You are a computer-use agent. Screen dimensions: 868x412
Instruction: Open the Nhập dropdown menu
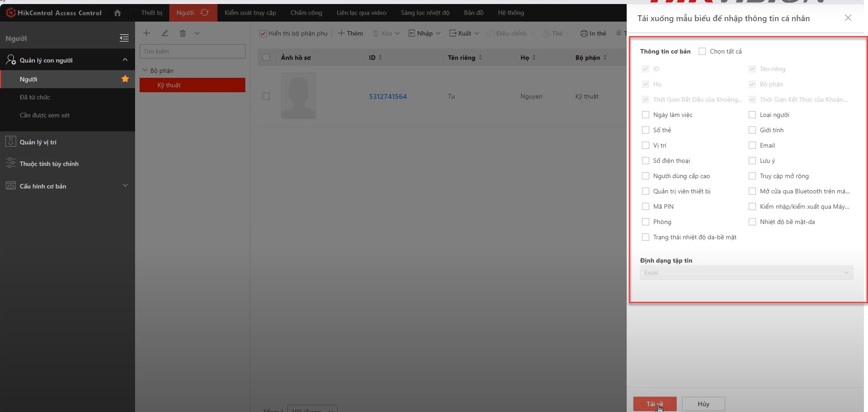pos(424,33)
